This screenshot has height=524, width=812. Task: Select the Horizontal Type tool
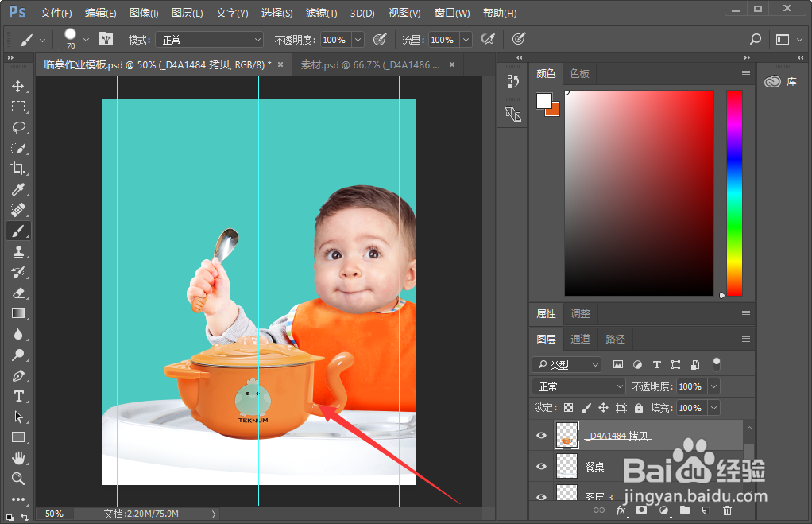[x=18, y=396]
